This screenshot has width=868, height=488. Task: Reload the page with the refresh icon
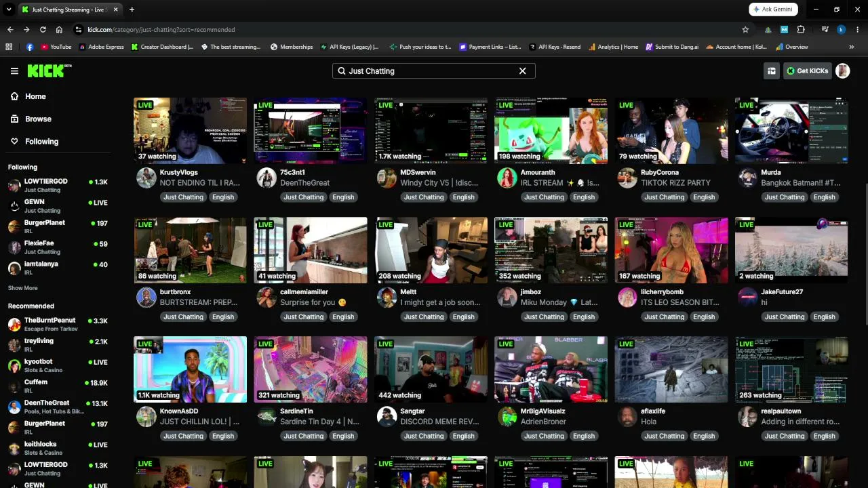[x=43, y=29]
